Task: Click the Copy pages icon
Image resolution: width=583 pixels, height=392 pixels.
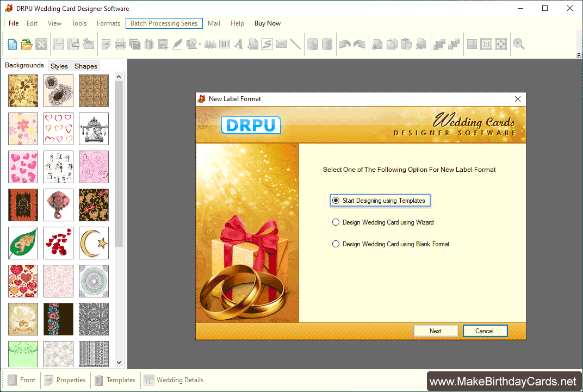Action: 392,44
